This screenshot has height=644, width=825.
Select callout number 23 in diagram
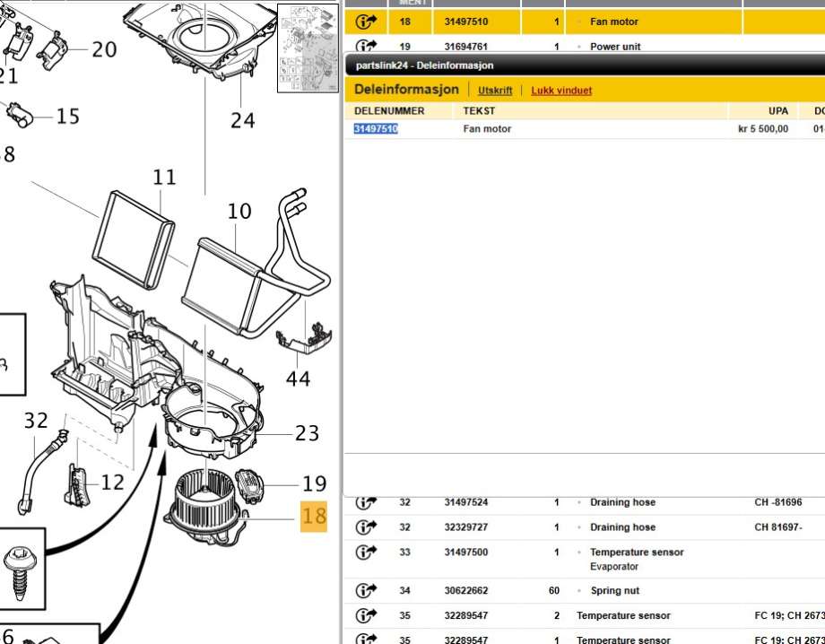coord(307,433)
